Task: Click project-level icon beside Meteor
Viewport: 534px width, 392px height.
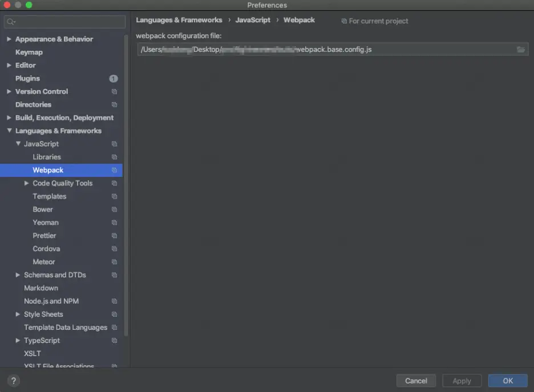Action: pyautogui.click(x=115, y=262)
